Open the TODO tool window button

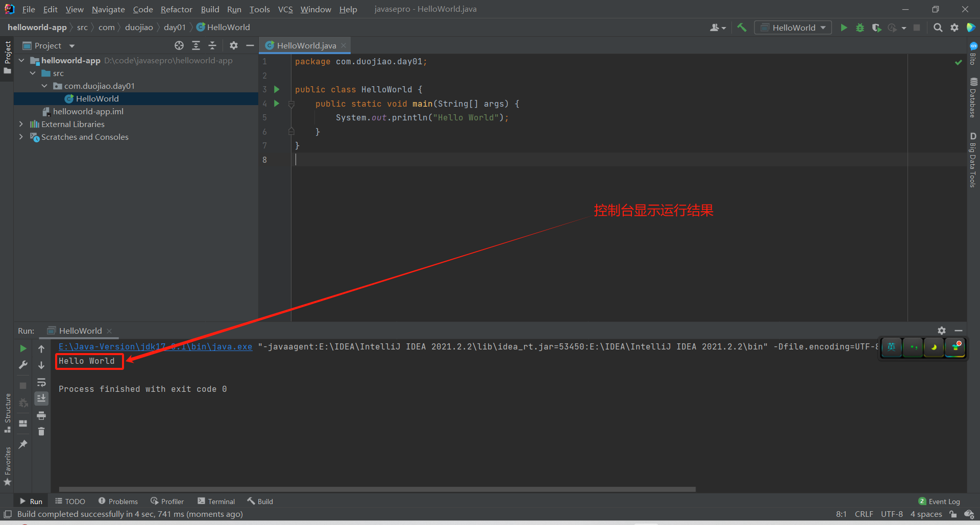tap(70, 502)
